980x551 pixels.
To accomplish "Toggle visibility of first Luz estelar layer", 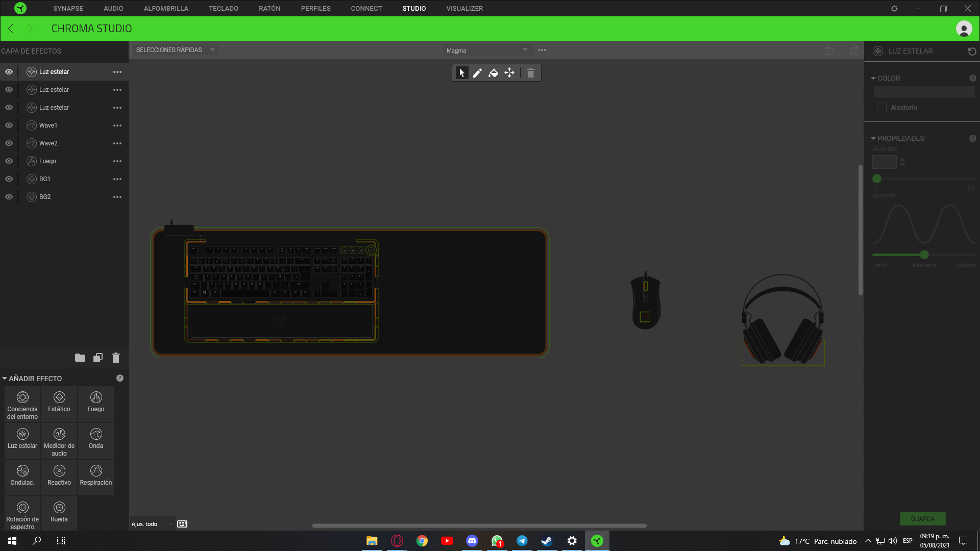I will click(x=9, y=72).
